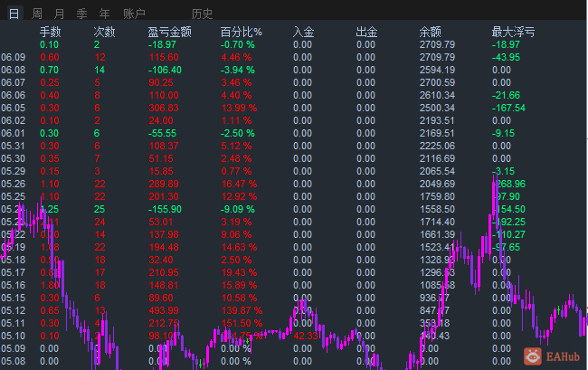
Task: Click the 出金 column header
Action: pos(366,32)
